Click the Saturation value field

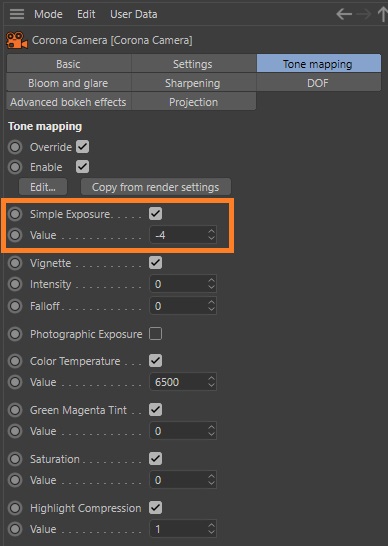[183, 480]
